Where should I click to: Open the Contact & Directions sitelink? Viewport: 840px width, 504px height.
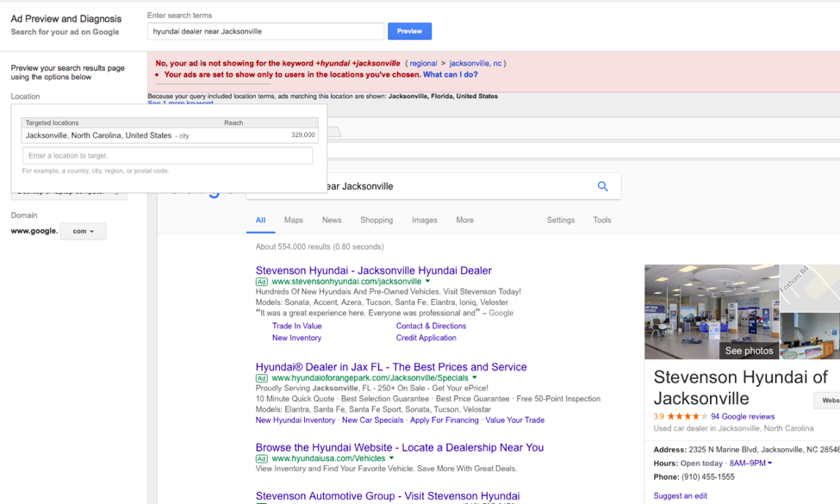coord(432,326)
